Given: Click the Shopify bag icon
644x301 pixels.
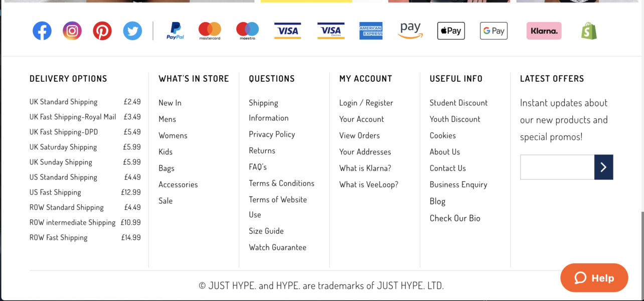Looking at the screenshot, I should click(589, 31).
